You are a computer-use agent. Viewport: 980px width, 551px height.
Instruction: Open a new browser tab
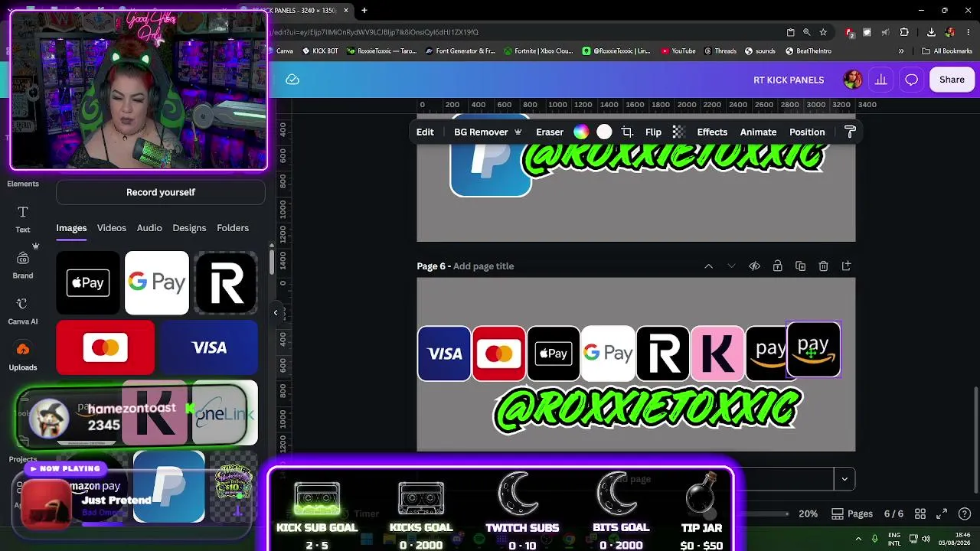[364, 11]
